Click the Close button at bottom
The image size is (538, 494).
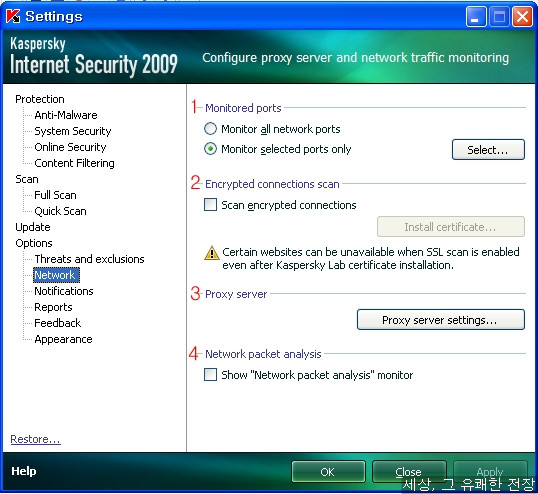tap(409, 472)
